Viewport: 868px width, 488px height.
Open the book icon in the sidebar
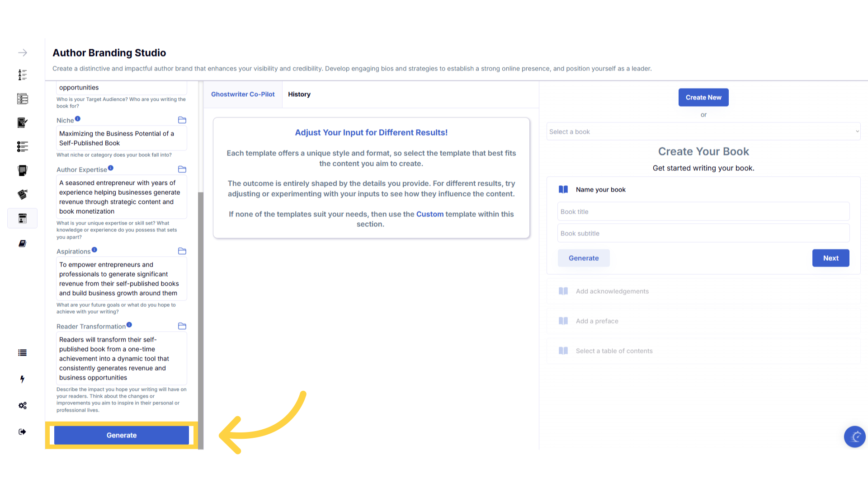[23, 244]
